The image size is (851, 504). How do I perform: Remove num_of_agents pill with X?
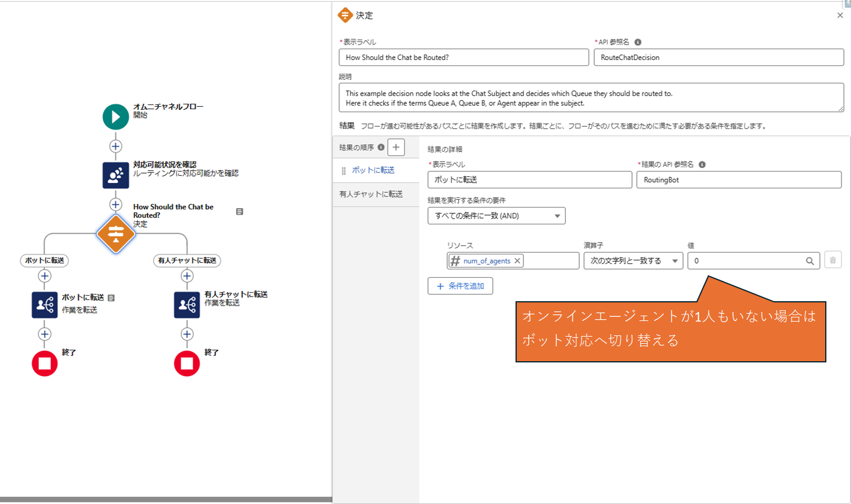(517, 260)
